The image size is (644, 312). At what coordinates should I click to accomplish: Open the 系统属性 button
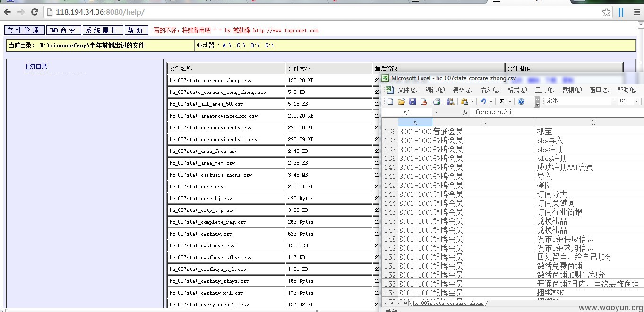tap(103, 30)
